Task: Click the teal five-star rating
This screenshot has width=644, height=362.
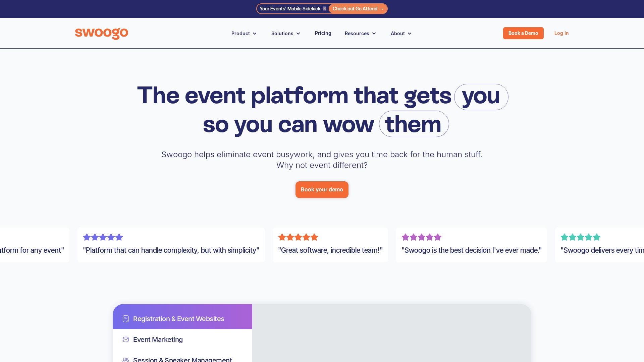Action: coord(580,237)
